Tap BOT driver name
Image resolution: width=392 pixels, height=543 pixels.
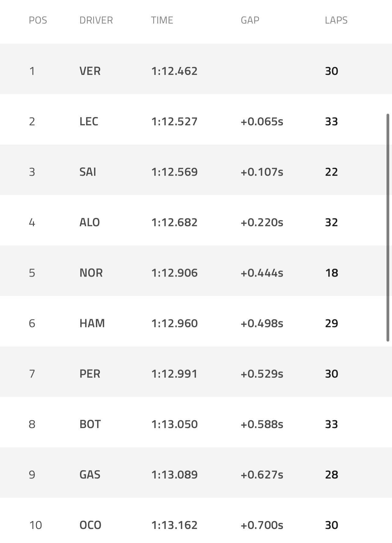tap(90, 424)
